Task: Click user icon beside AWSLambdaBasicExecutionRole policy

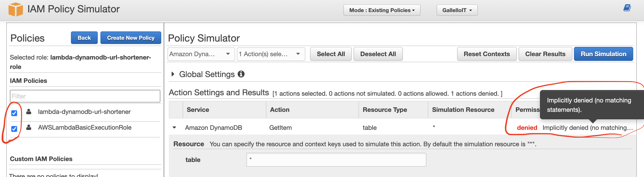Action: (29, 127)
